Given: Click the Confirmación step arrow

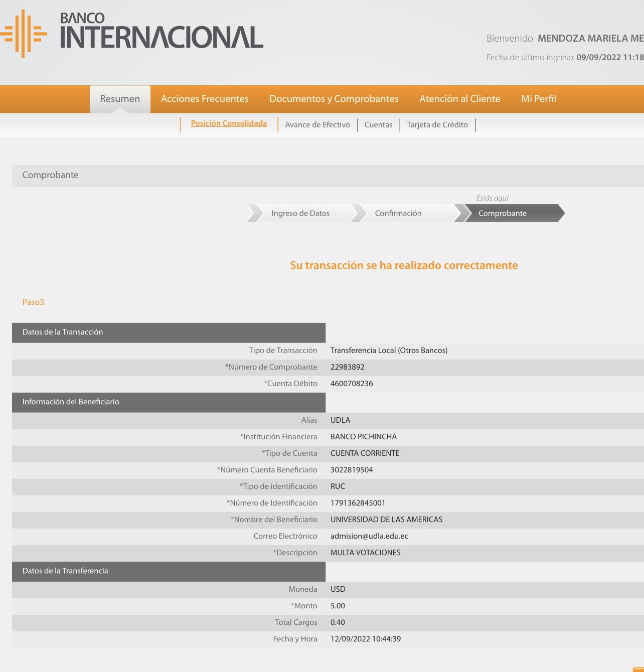Looking at the screenshot, I should point(398,213).
